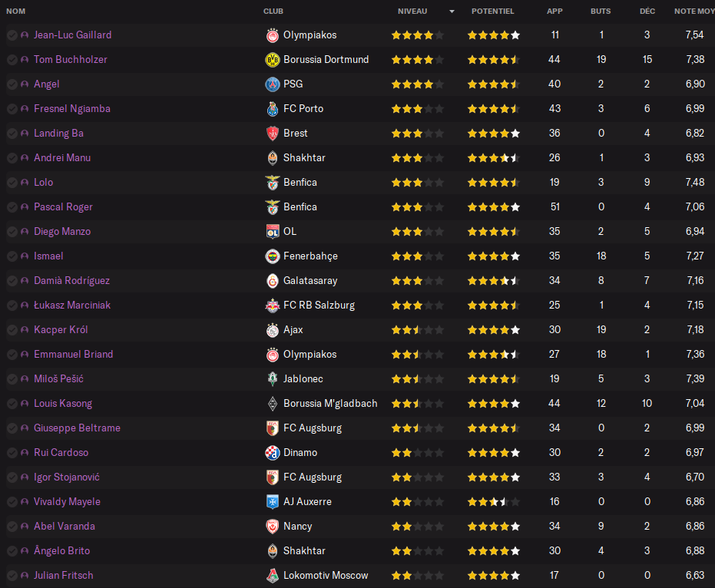Click the Borussia Dortmund club badge

click(272, 60)
